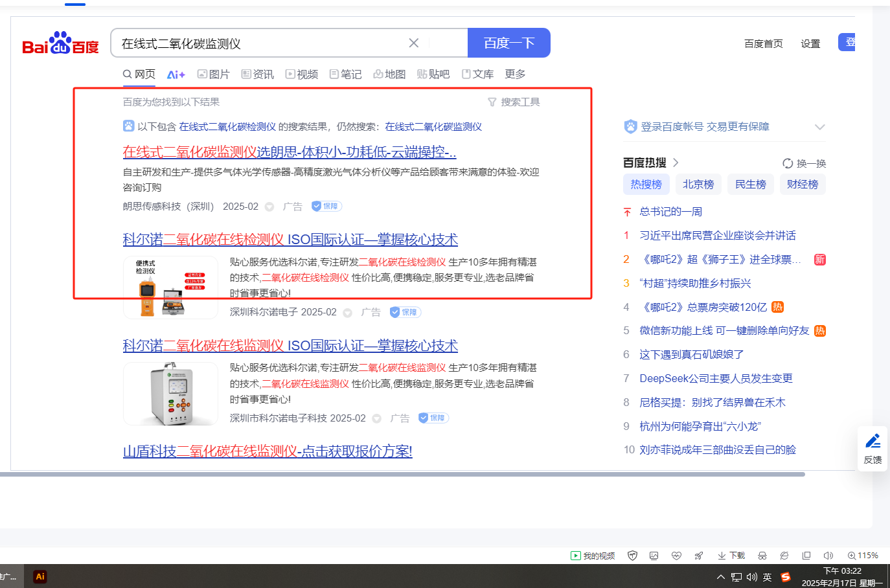This screenshot has width=890, height=588.
Task: Switch to the 图片 images tab
Action: tap(213, 74)
